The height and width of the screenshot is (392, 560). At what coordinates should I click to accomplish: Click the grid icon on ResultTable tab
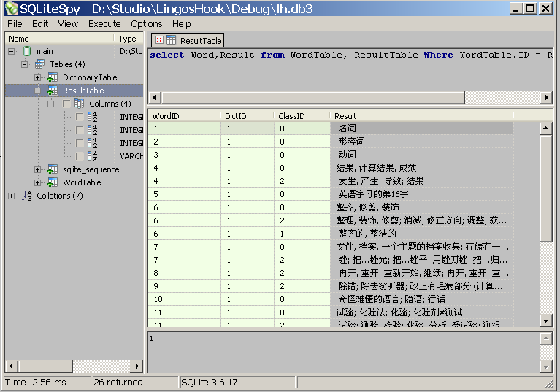(x=172, y=40)
